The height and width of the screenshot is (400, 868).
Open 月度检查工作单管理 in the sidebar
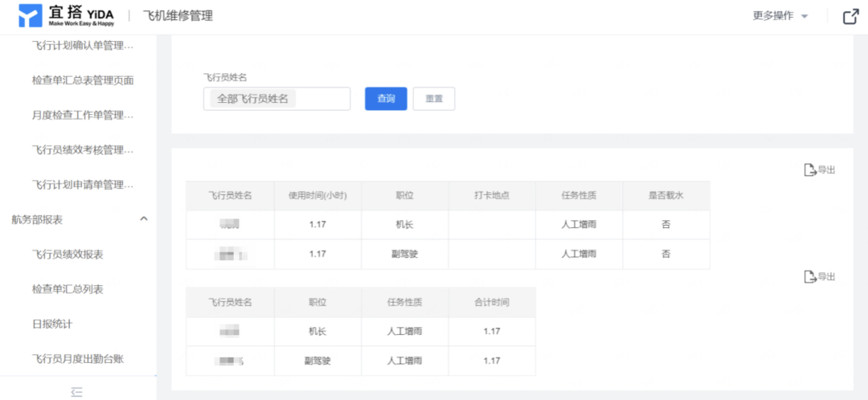83,115
